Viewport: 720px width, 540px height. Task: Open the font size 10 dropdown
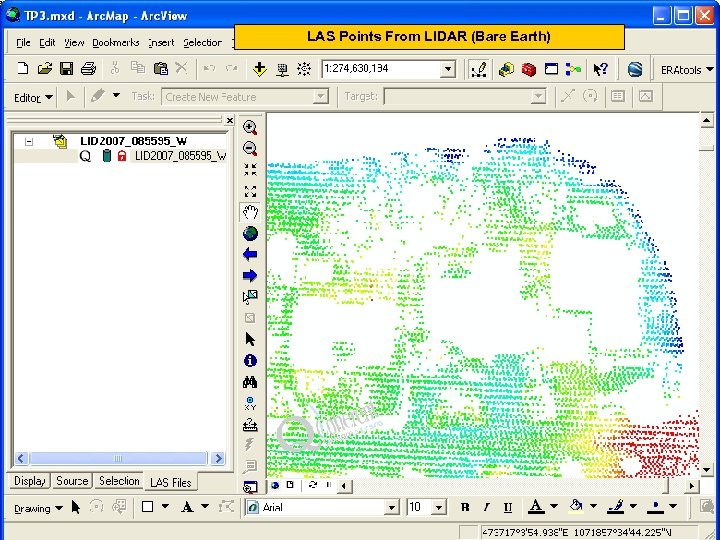[x=439, y=507]
